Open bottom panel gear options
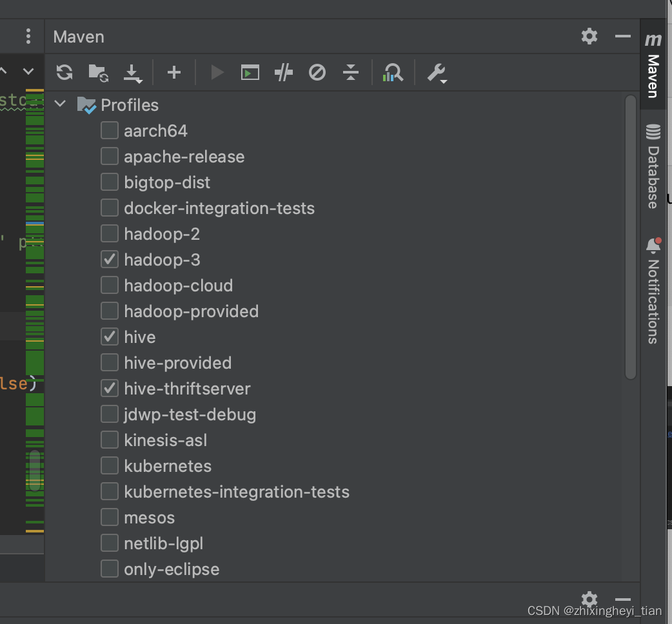 (589, 598)
